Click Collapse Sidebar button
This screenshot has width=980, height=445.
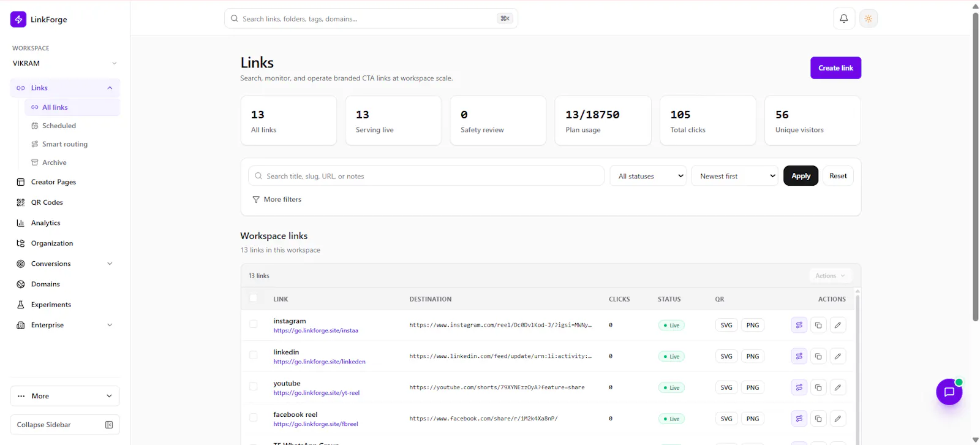click(65, 425)
